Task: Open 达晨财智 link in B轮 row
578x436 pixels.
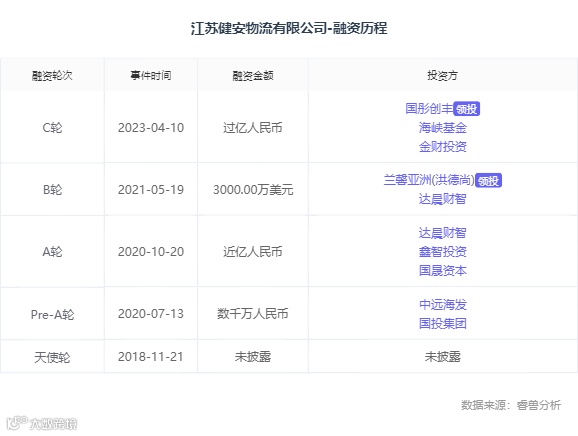Action: point(442,199)
